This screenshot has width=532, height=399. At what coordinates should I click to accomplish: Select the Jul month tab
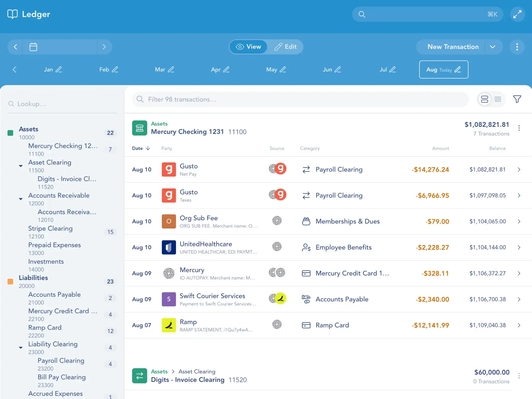388,69
